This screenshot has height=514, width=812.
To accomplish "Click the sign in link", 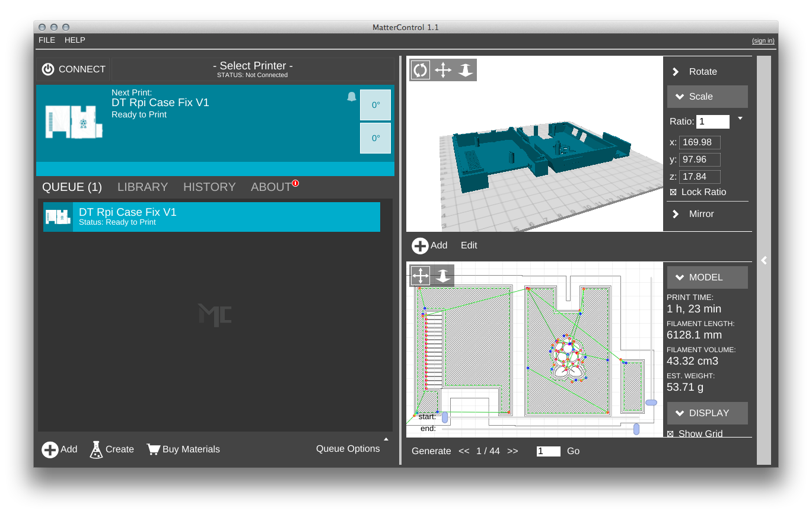I will pyautogui.click(x=763, y=41).
